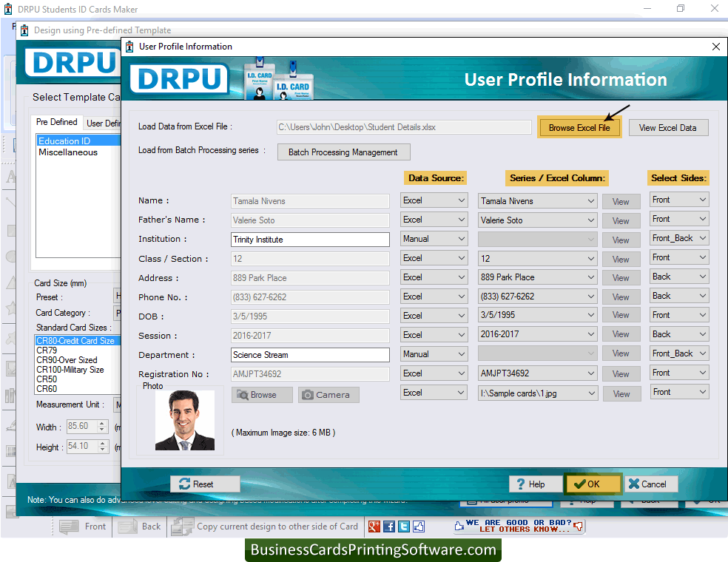Open the 'Tamala Nivens' Excel column dropdown

(537, 201)
